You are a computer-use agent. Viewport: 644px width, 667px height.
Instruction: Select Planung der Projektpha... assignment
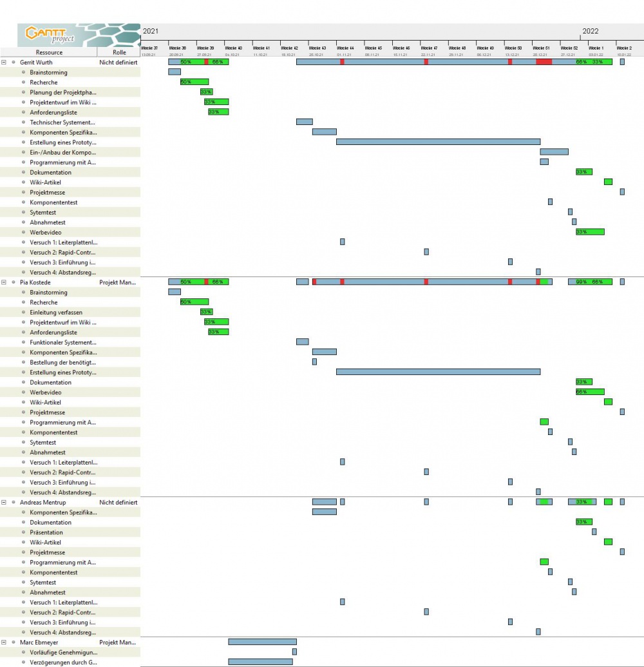coord(62,92)
